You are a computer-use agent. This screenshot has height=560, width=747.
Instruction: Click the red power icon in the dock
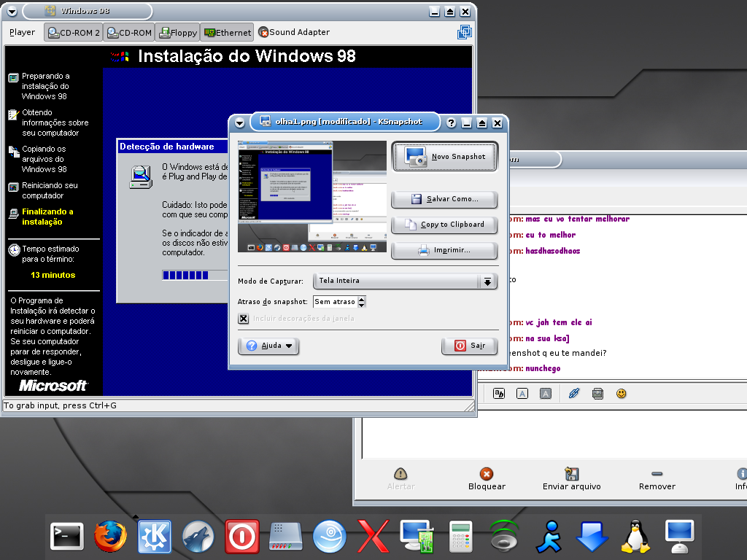pyautogui.click(x=242, y=536)
